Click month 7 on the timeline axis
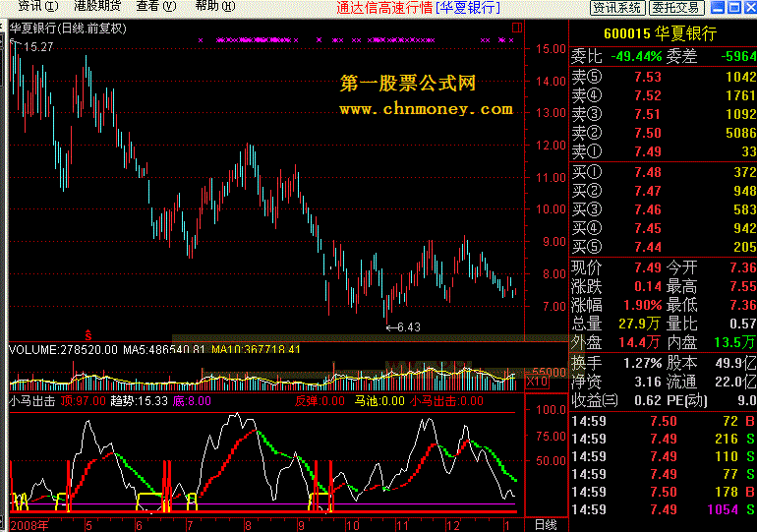Screen dimensions: 757x532 (x=190, y=525)
